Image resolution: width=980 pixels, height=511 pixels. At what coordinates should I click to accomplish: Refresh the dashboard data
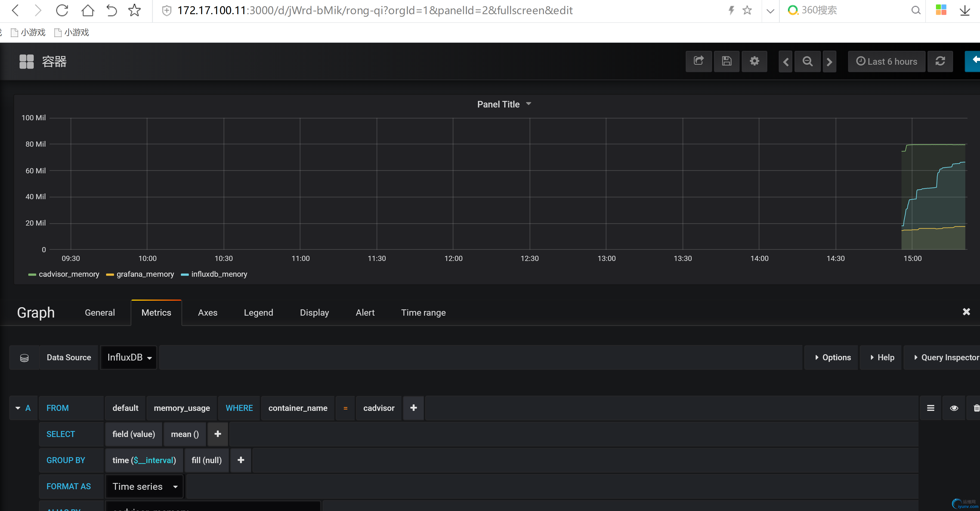pyautogui.click(x=940, y=61)
